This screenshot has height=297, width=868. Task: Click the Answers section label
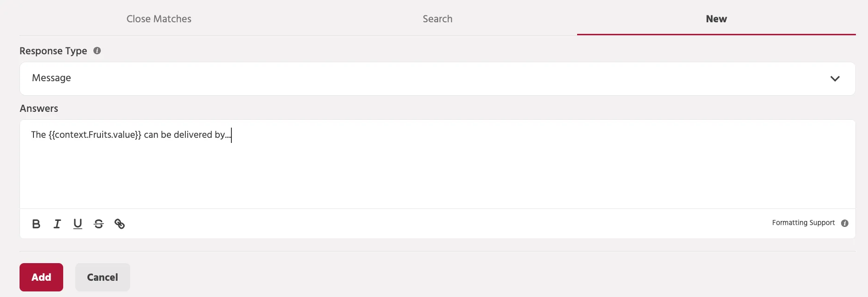pos(39,109)
